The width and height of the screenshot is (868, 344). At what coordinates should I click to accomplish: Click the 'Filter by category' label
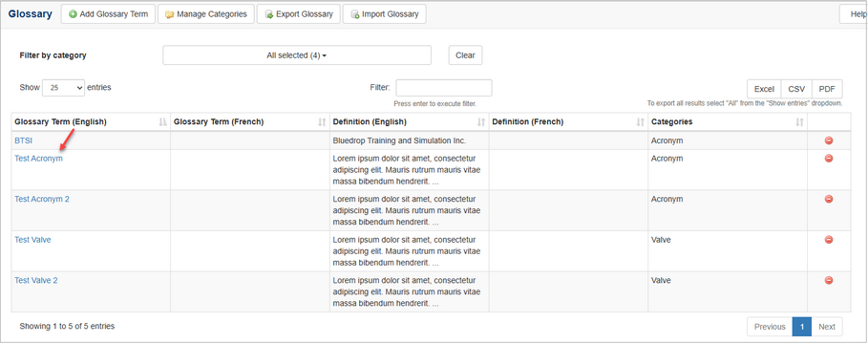point(53,55)
